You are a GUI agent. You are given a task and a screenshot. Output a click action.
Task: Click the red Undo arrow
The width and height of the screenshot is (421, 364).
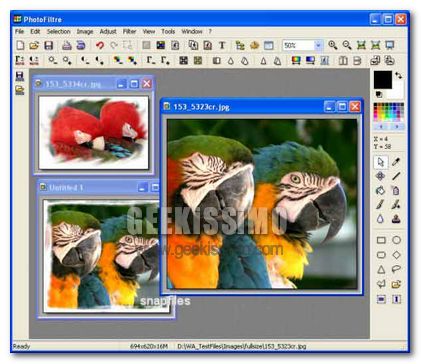tap(100, 45)
